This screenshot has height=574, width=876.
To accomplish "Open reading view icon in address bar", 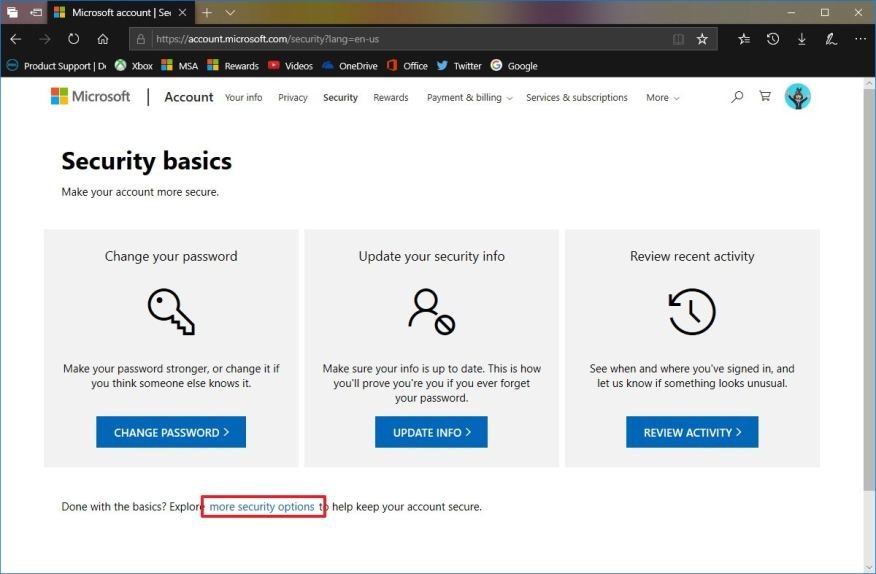I will [679, 39].
